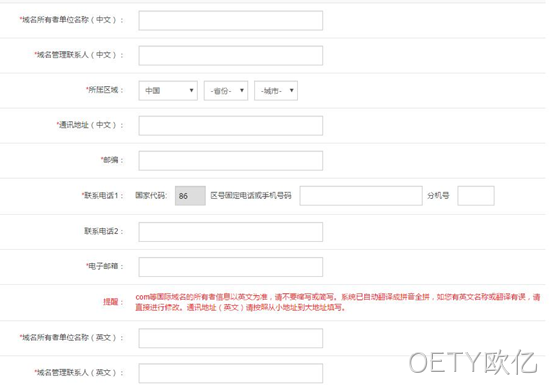The image size is (550, 385).
Task: Click the 分机号 extension input box
Action: pos(476,196)
